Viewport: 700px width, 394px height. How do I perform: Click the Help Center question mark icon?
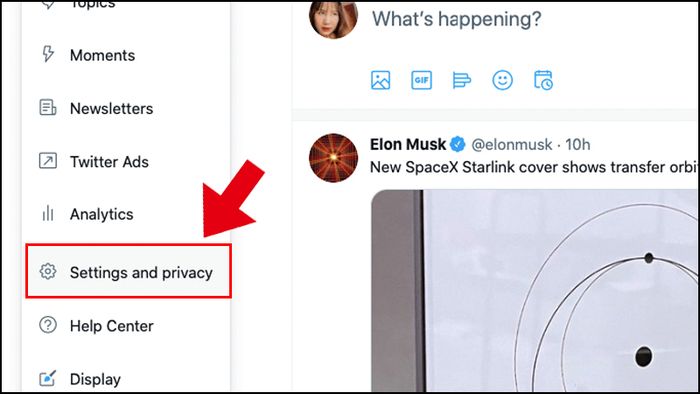coord(48,325)
